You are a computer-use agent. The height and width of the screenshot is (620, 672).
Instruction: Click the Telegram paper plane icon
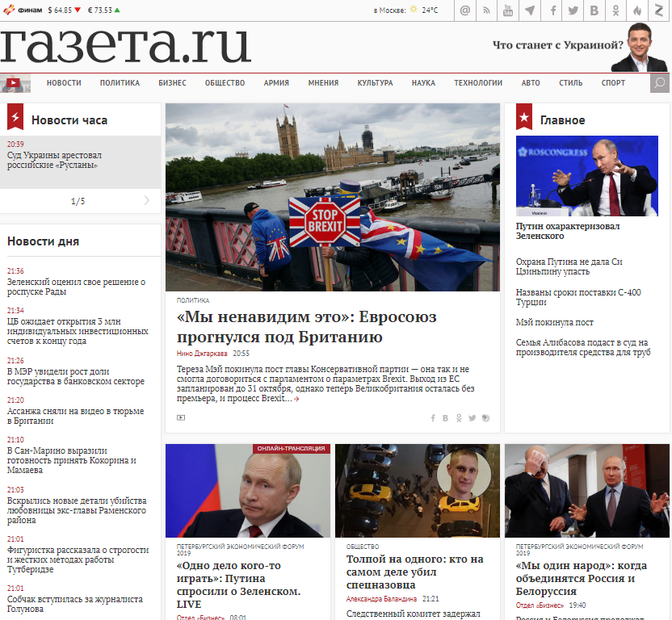pyautogui.click(x=530, y=10)
